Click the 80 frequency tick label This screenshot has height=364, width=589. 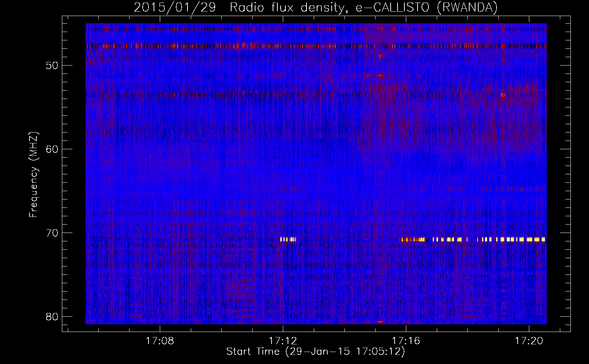point(52,317)
